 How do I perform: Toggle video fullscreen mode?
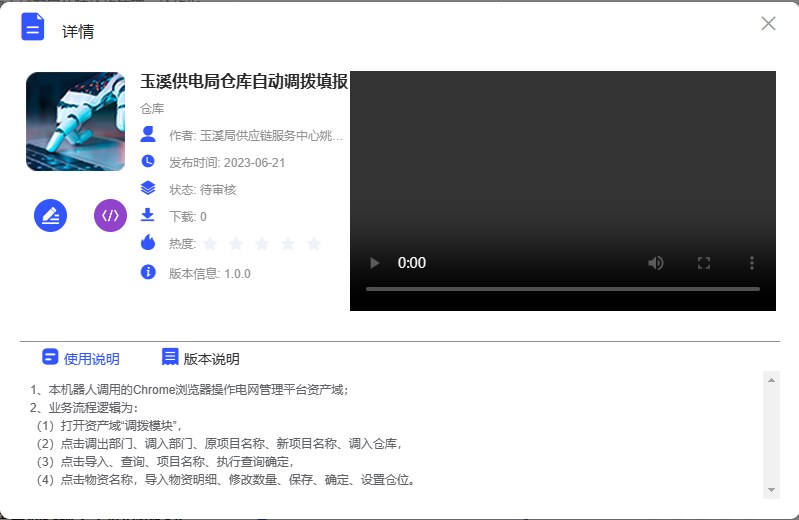(704, 263)
